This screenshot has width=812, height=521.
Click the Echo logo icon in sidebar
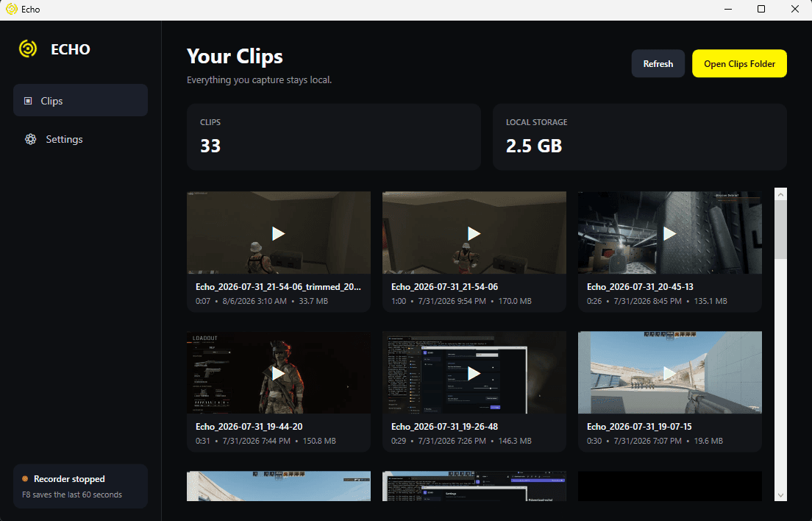point(28,49)
